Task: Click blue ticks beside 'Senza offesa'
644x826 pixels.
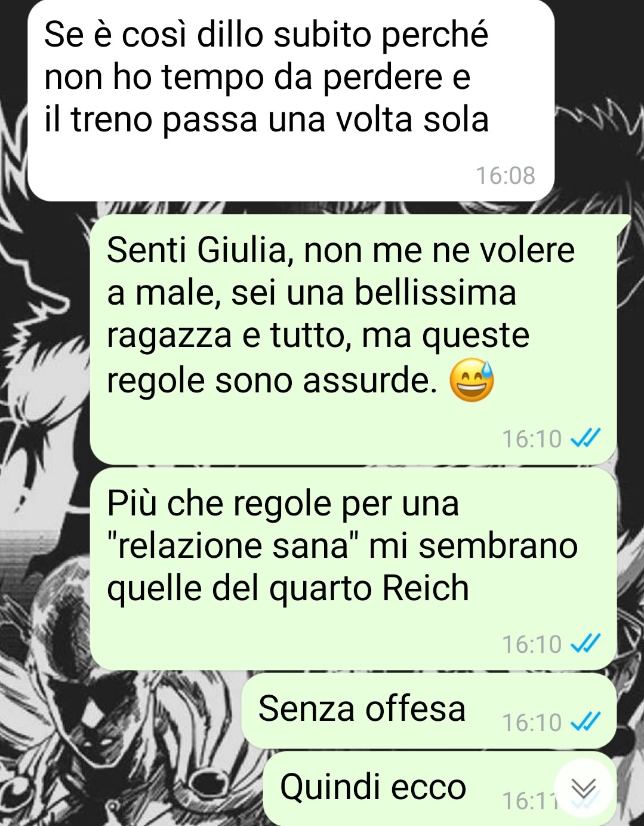Action: 585,722
